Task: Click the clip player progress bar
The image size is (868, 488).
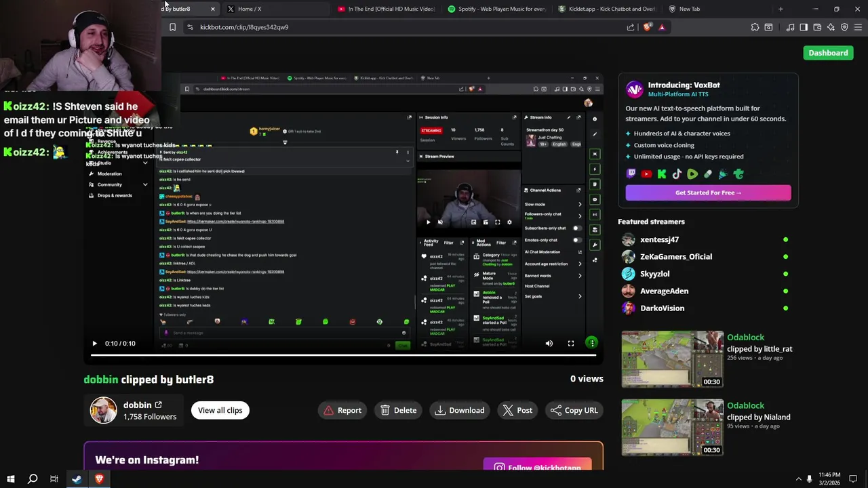Action: pyautogui.click(x=343, y=354)
